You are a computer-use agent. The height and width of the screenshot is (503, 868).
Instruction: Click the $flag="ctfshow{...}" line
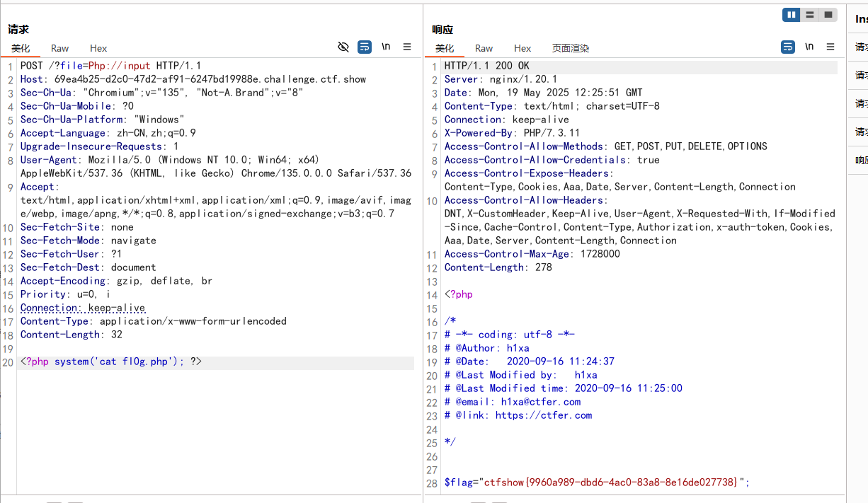(x=597, y=482)
